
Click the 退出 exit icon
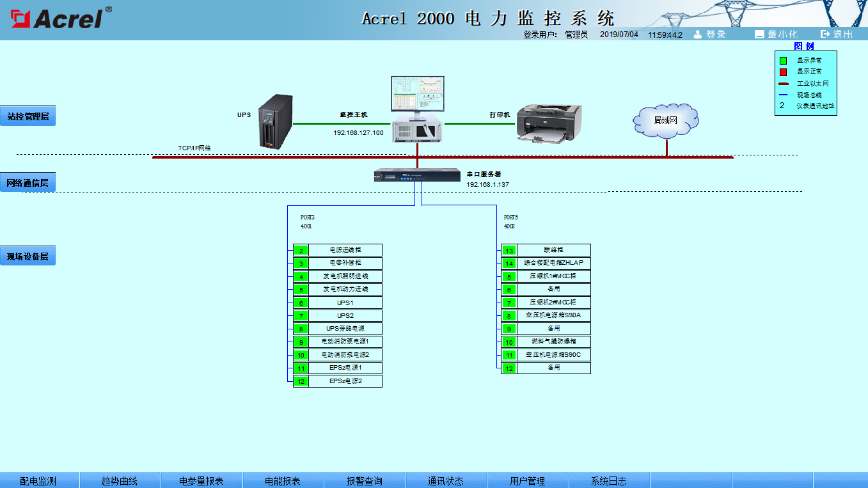point(825,35)
